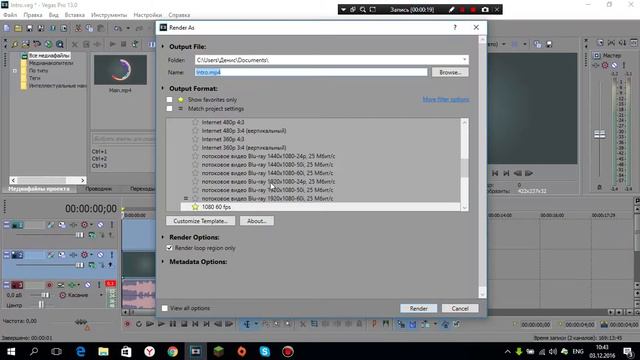Click the timeline Record button
Screen dimensions: 640x360
(x=127, y=324)
